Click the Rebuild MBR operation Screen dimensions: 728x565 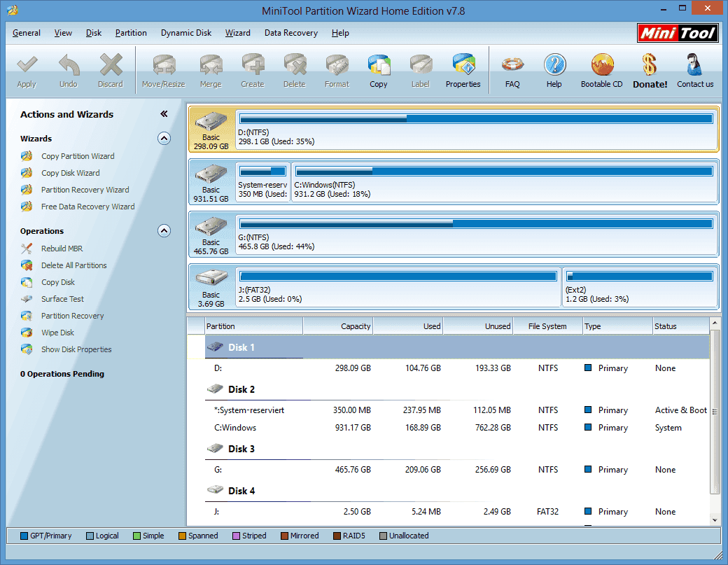click(62, 249)
